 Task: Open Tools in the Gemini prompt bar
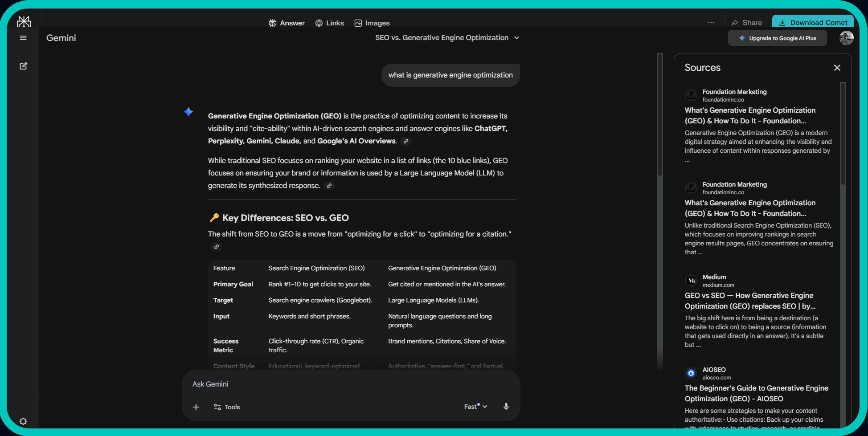pyautogui.click(x=226, y=407)
